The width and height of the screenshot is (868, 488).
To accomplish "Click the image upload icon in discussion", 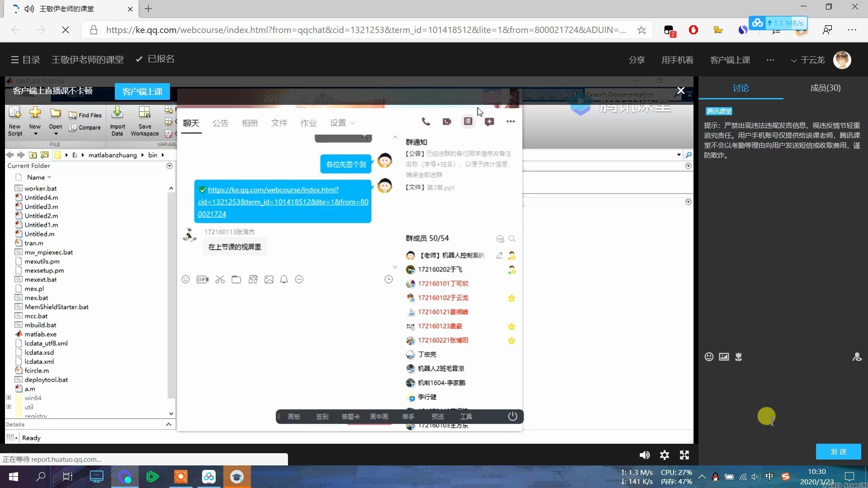I will (724, 357).
